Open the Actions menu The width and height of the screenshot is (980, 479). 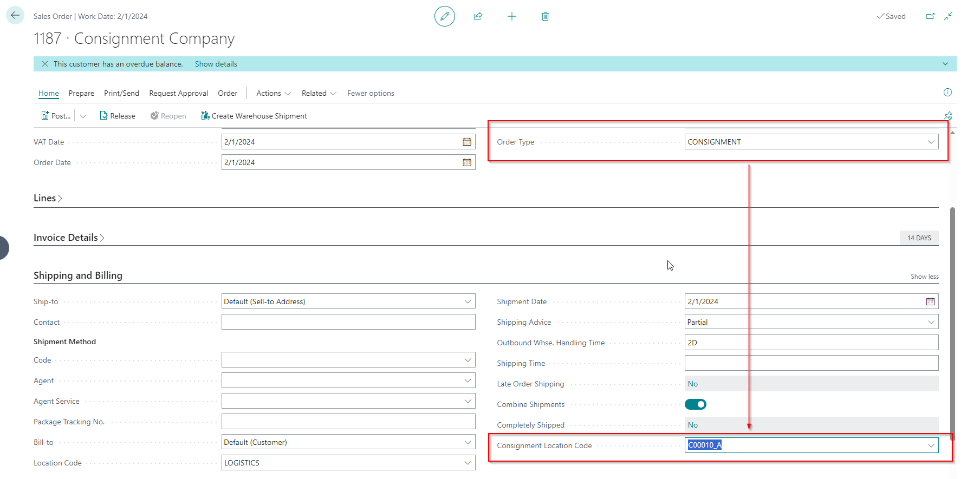[273, 93]
